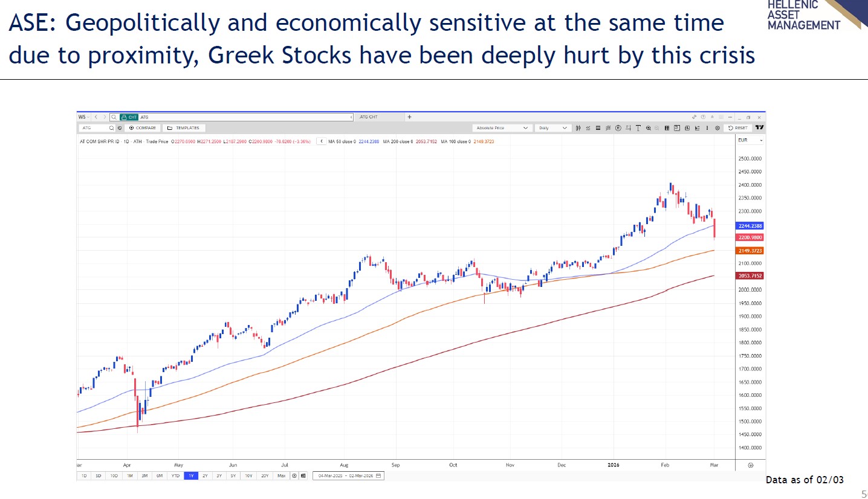Switch range to YTD

click(x=175, y=475)
